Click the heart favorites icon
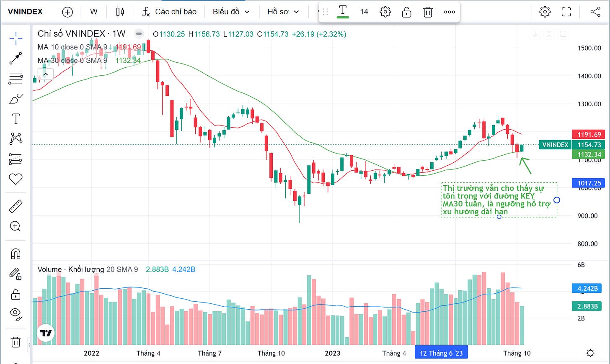The image size is (610, 364). tap(16, 179)
